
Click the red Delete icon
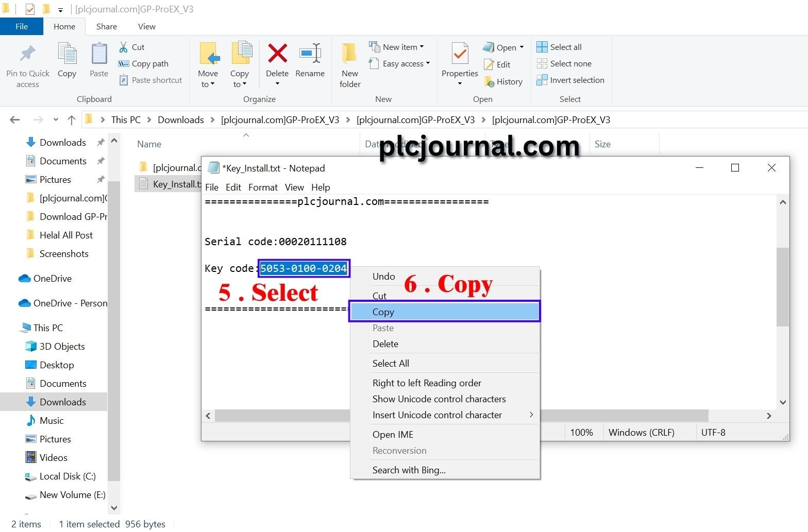pyautogui.click(x=277, y=53)
